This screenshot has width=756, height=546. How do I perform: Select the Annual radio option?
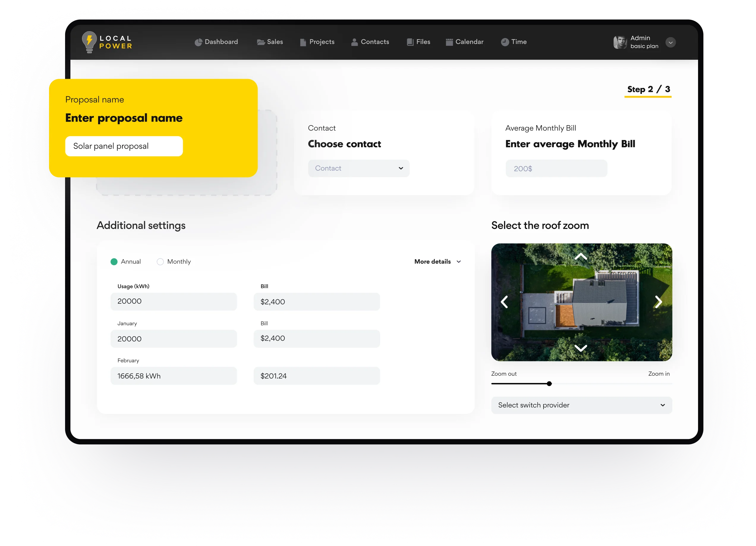click(x=114, y=262)
